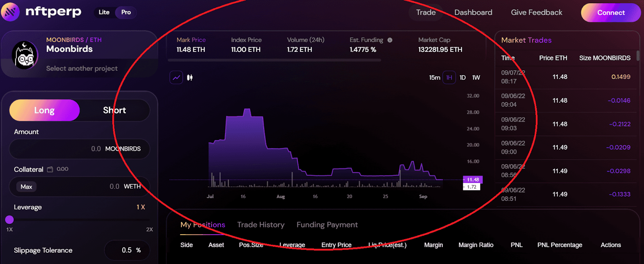Open the Funding Payment tab
This screenshot has height=264, width=644.
(x=327, y=225)
